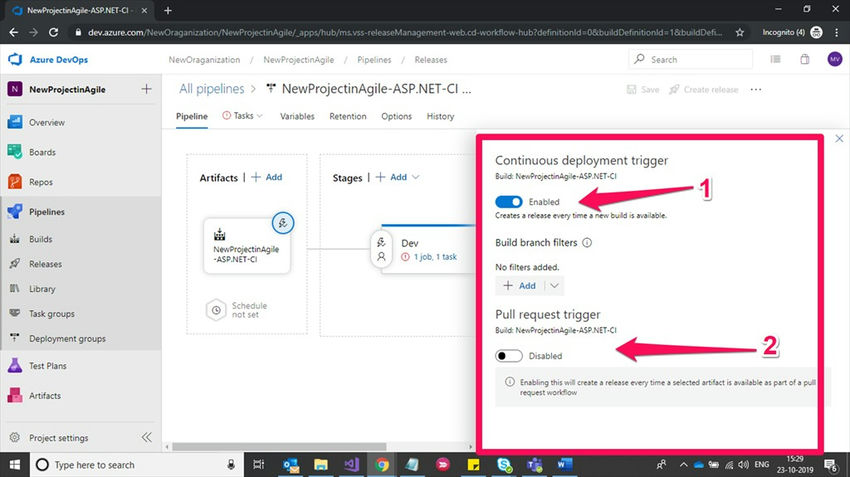Click Create release
Image resolution: width=850 pixels, height=477 pixels.
click(x=704, y=89)
